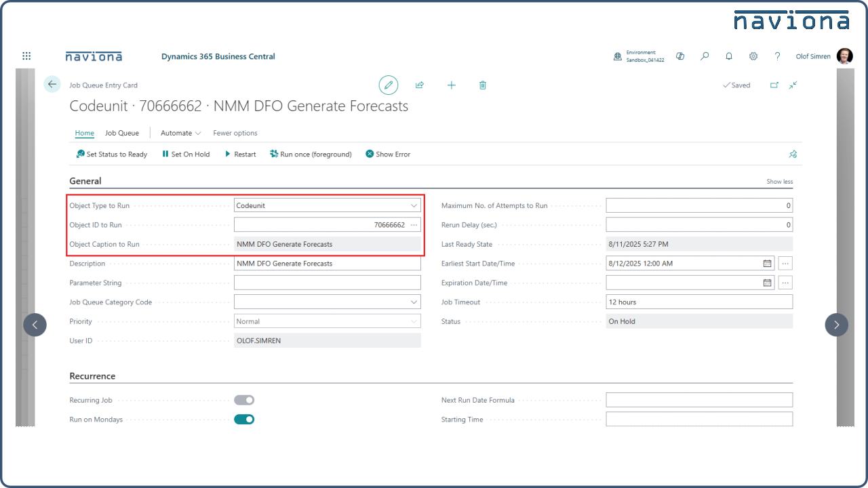The image size is (868, 488).
Task: Go to previous slide arrow
Action: (x=35, y=325)
